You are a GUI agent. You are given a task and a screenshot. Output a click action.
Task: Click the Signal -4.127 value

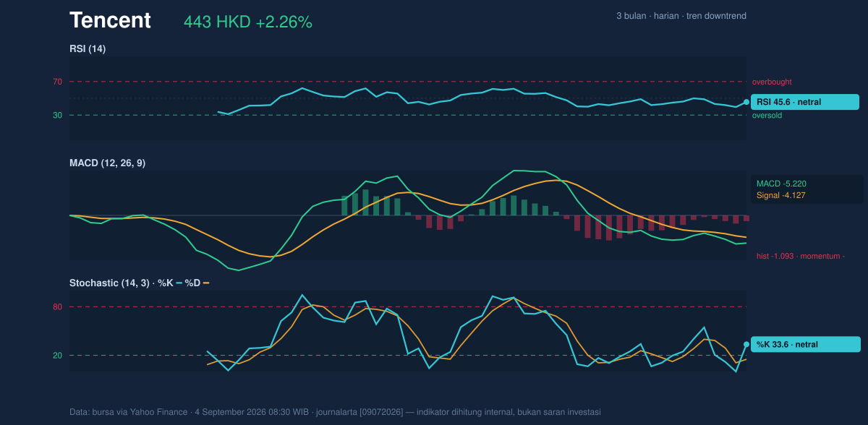click(x=781, y=195)
